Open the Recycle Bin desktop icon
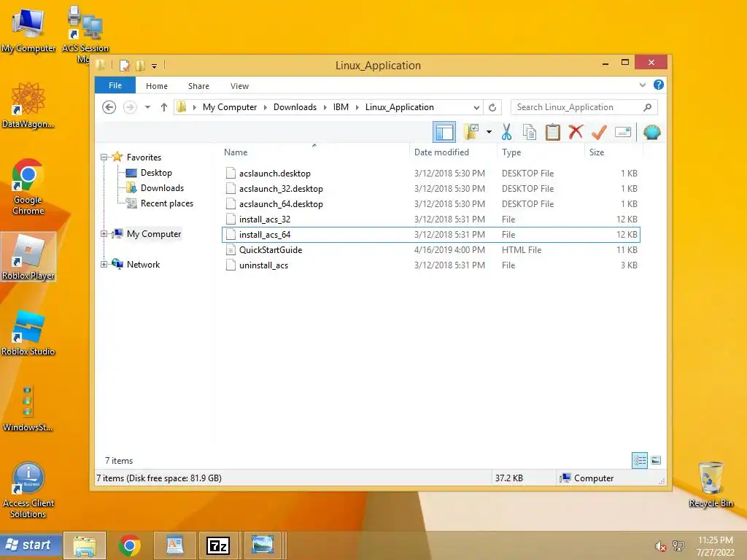The image size is (747, 560). coord(711,485)
